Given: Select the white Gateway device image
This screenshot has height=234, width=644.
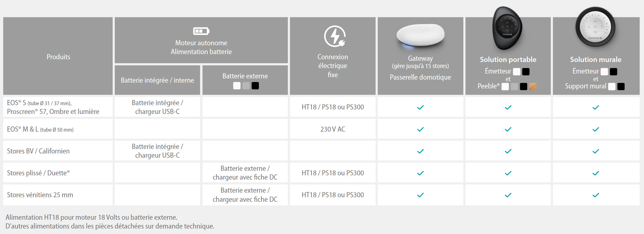Looking at the screenshot, I should (421, 36).
